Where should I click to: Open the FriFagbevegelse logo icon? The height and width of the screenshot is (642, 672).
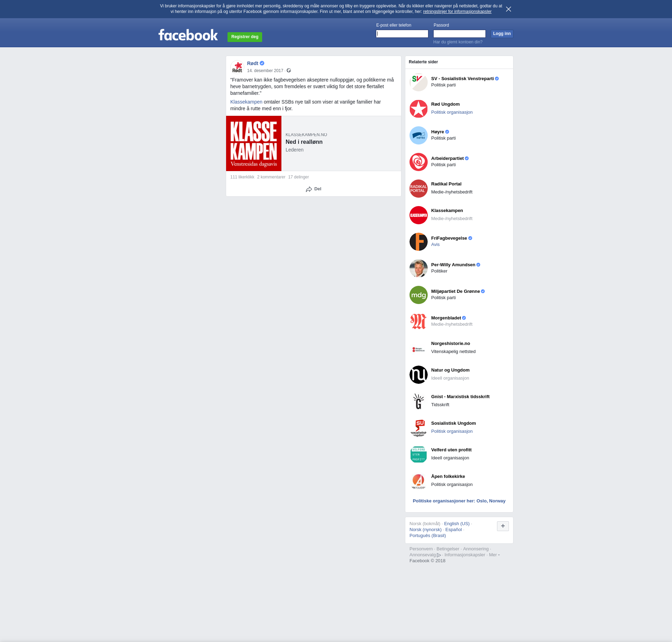pyautogui.click(x=419, y=242)
